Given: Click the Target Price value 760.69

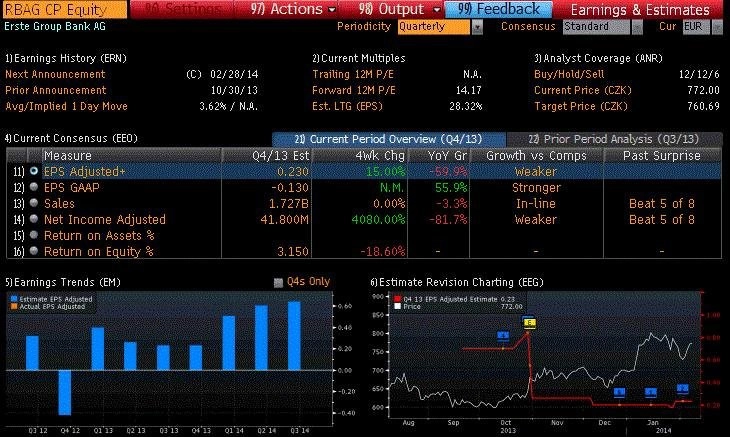Looking at the screenshot, I should (703, 106).
